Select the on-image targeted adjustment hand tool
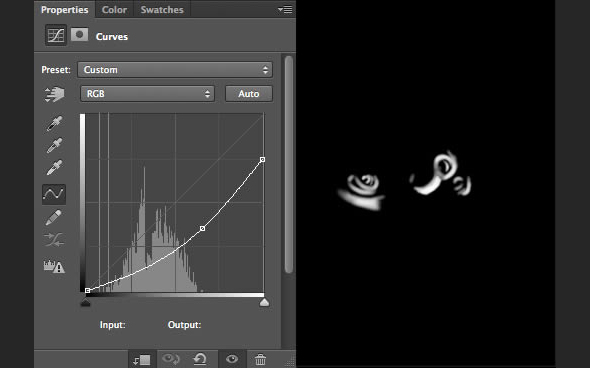The height and width of the screenshot is (368, 590). click(54, 94)
